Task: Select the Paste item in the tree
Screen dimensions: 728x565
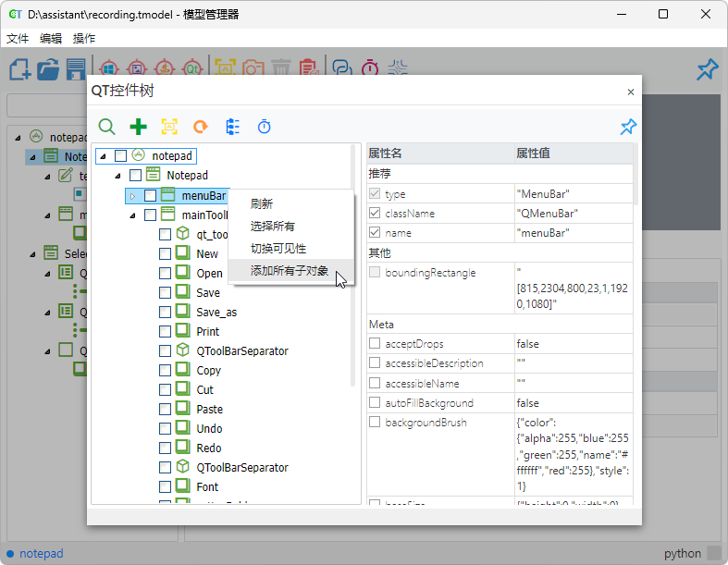Action: (x=209, y=409)
